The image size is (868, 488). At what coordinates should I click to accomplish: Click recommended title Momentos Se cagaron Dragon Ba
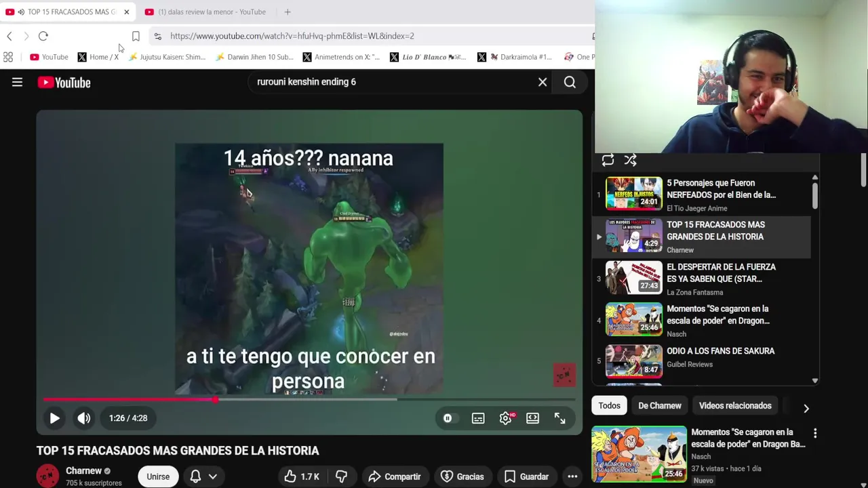click(748, 439)
